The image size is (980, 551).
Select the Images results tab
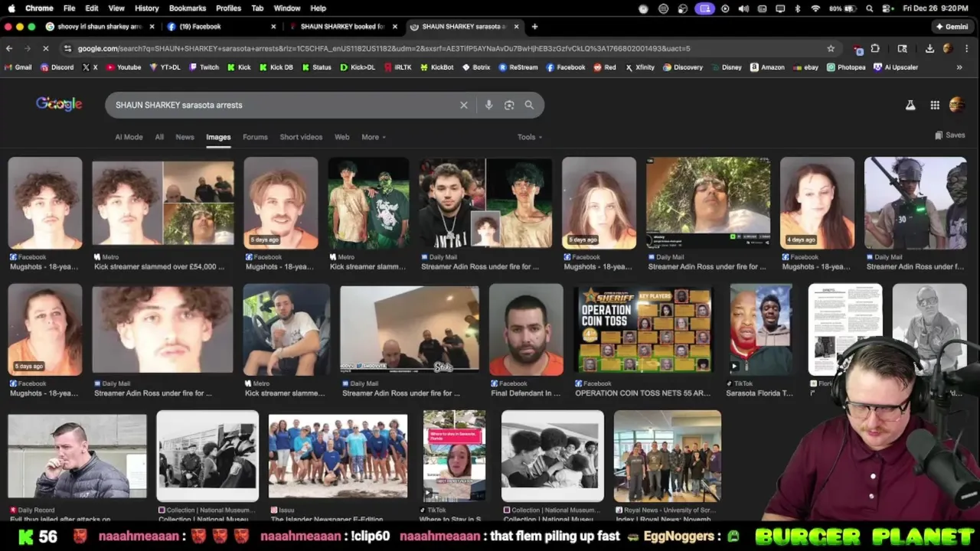tap(218, 137)
